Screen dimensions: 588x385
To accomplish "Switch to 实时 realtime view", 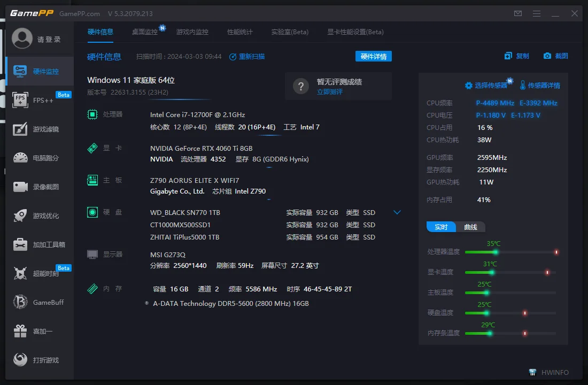I will [x=441, y=227].
